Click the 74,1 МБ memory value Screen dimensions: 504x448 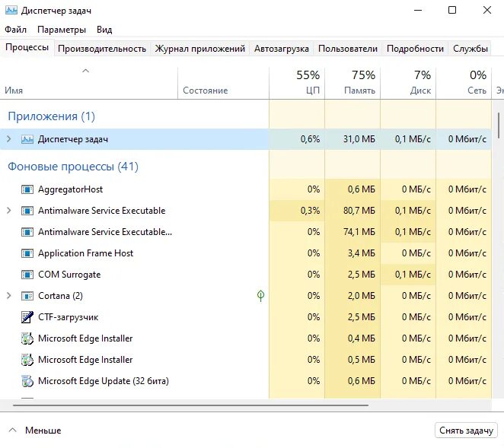pos(359,232)
